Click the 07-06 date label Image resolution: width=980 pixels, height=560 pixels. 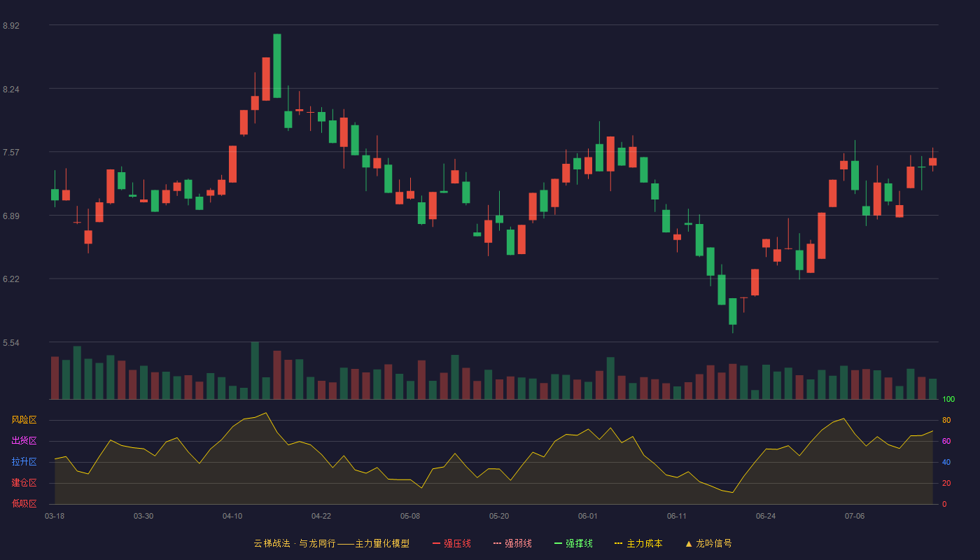[855, 516]
